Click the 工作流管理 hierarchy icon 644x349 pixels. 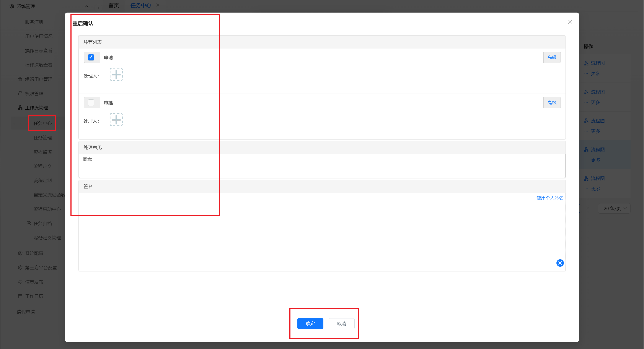click(20, 108)
